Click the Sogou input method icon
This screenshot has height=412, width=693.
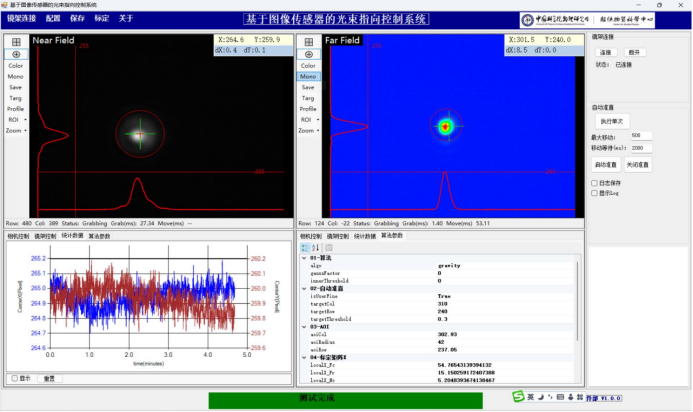pos(518,397)
